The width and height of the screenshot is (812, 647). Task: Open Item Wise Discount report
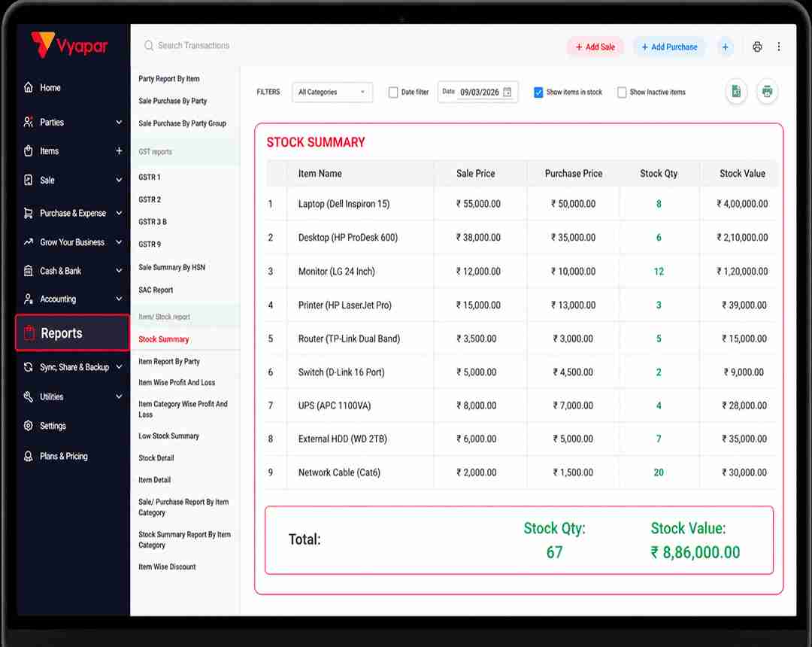point(167,567)
